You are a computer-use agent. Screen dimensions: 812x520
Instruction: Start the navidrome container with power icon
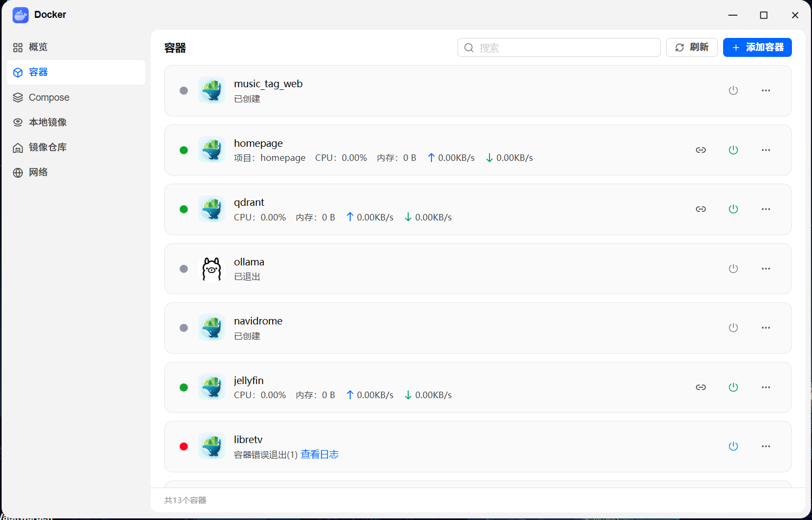tap(733, 328)
